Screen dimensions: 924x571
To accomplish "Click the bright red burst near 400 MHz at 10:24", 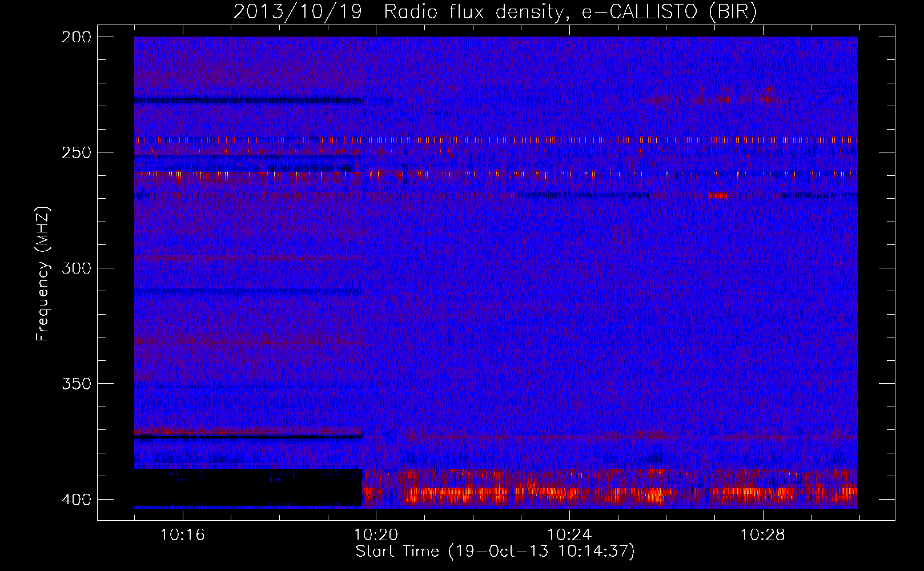I will click(548, 492).
